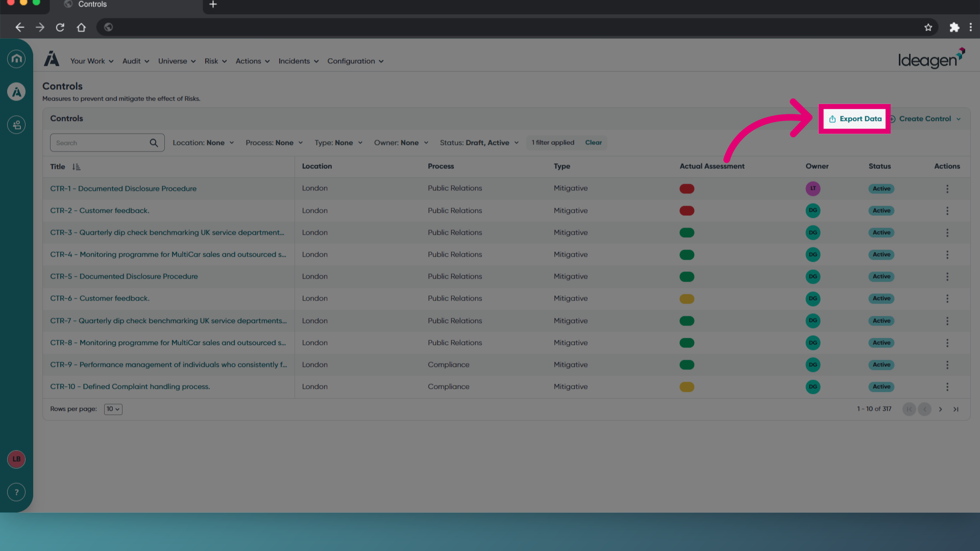Open CTR-4 Monitoring programme link
This screenshot has width=980, height=551.
click(x=168, y=255)
